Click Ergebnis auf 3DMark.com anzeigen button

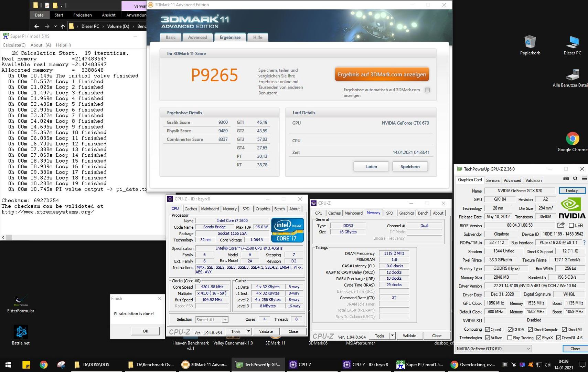pos(382,74)
